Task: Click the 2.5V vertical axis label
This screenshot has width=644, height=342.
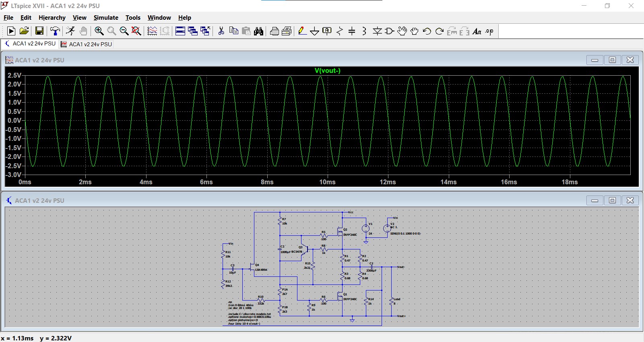Action: click(x=14, y=75)
